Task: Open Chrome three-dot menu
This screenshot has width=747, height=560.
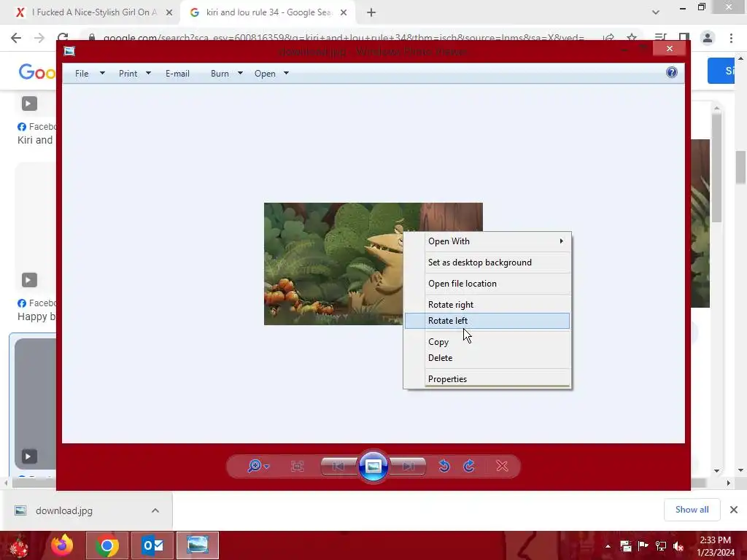Action: point(731,38)
